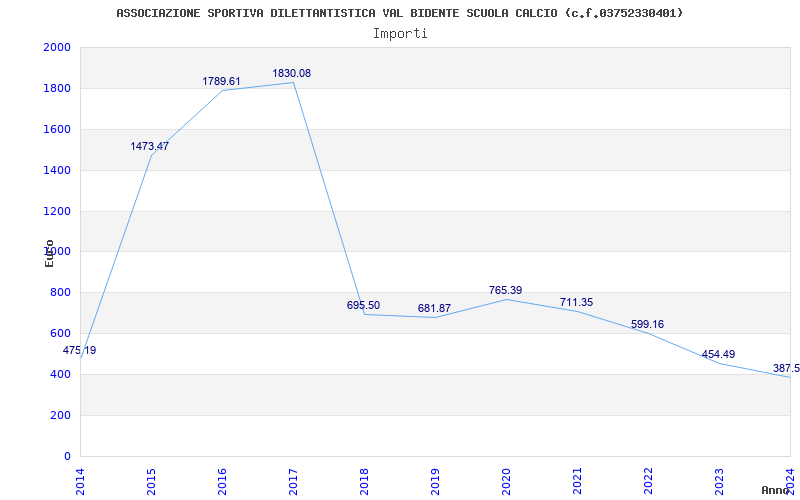Click the 600 y-axis value

point(61,334)
